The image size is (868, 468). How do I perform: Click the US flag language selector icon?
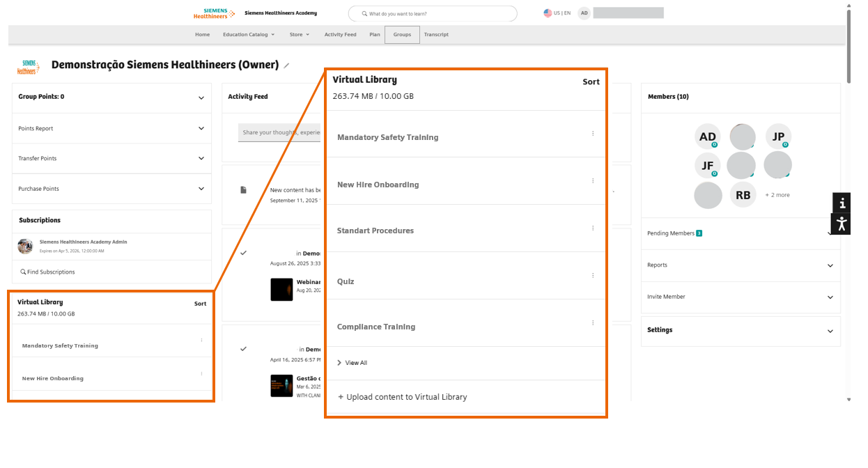click(548, 13)
